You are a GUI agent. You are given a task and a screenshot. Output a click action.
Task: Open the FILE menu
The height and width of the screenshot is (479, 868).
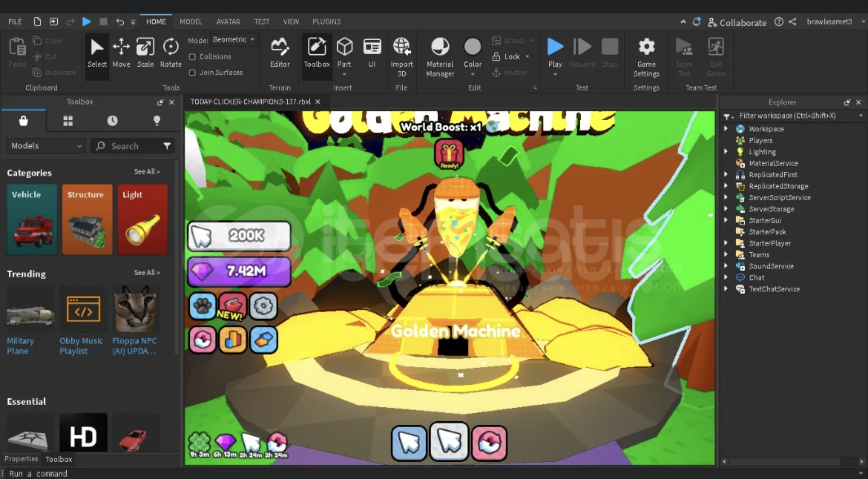15,22
